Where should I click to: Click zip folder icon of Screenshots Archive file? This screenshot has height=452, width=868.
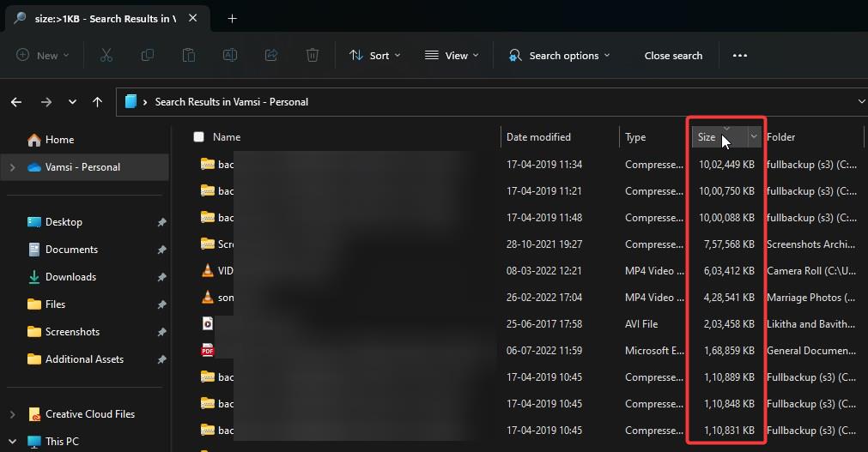[x=208, y=244]
